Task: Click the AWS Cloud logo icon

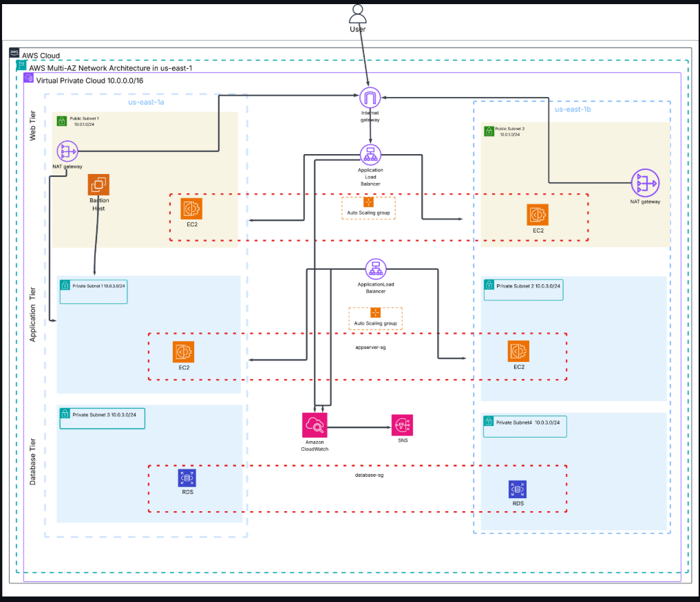Action: click(14, 53)
